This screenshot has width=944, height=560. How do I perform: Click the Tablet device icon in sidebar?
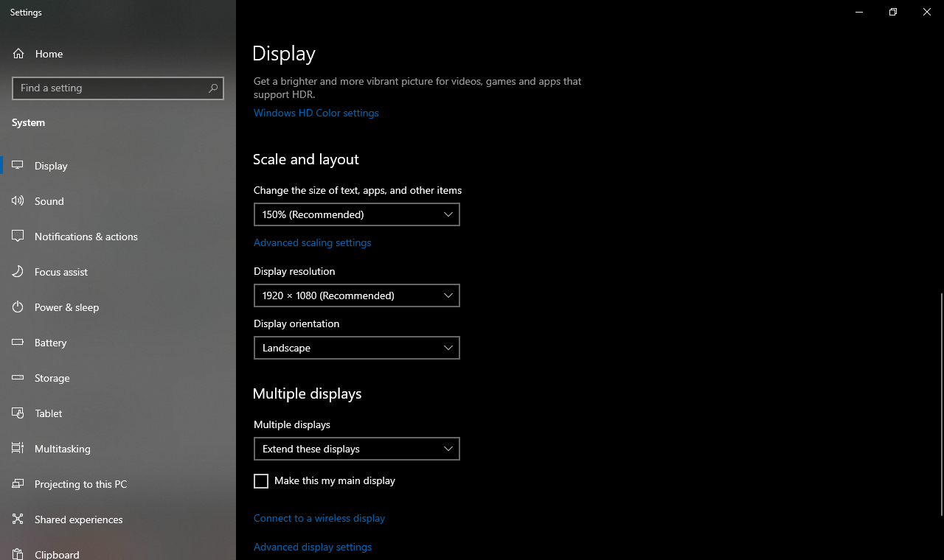coord(18,413)
